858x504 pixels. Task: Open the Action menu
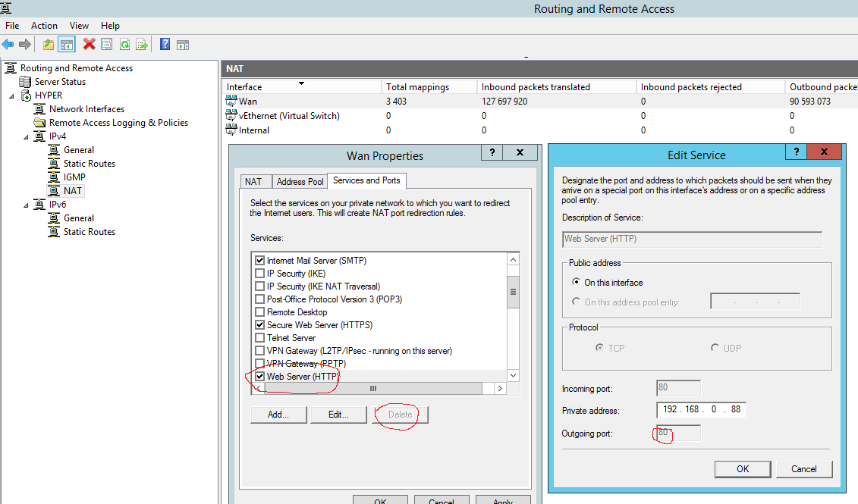44,26
